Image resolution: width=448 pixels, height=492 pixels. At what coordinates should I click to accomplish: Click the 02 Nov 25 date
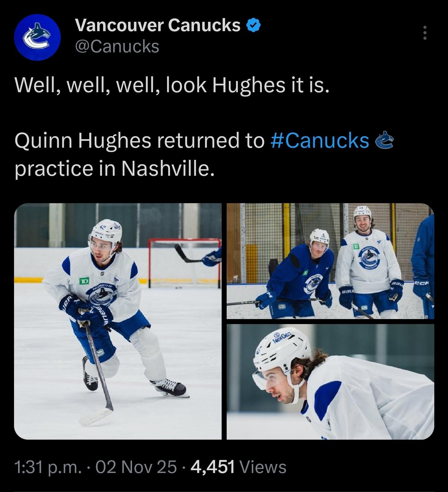pos(136,467)
